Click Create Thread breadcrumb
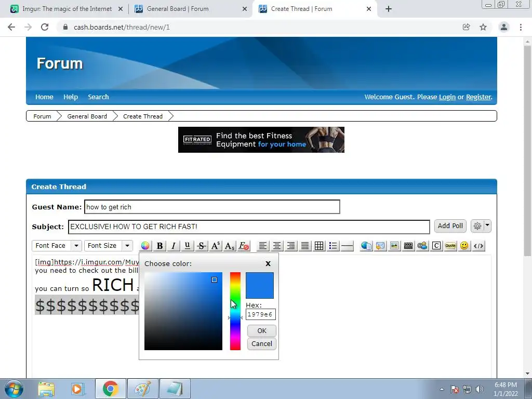 [x=143, y=116]
